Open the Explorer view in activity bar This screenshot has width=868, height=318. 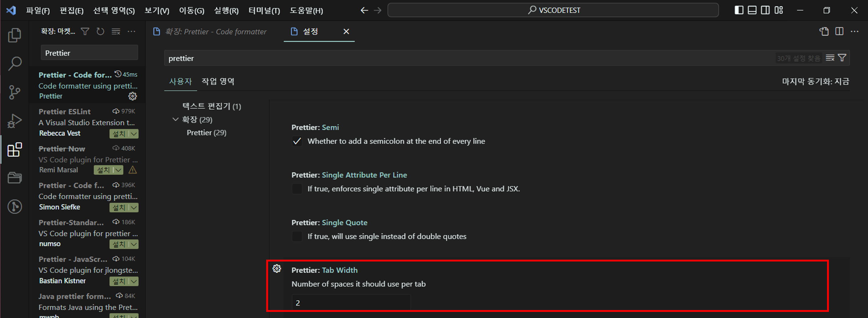(14, 35)
